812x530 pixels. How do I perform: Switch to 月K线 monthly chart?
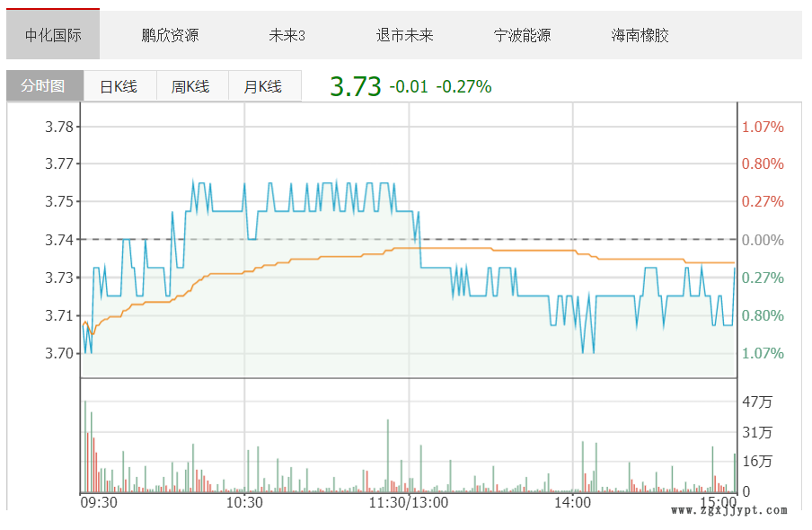pyautogui.click(x=264, y=86)
